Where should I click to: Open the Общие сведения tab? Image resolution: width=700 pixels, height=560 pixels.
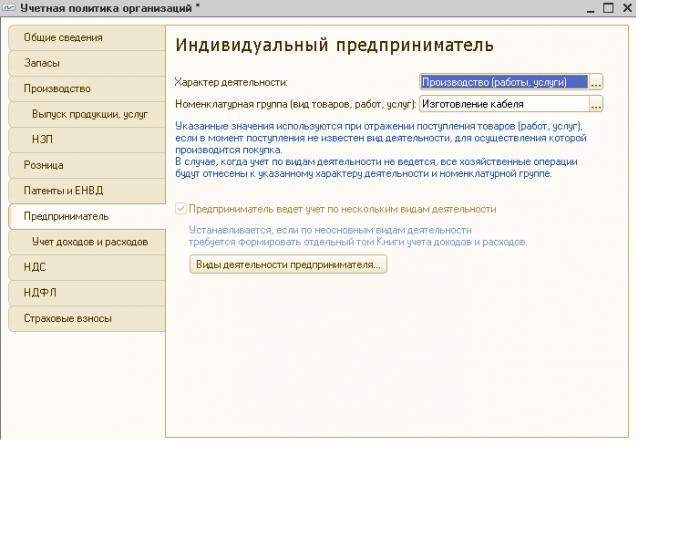87,38
